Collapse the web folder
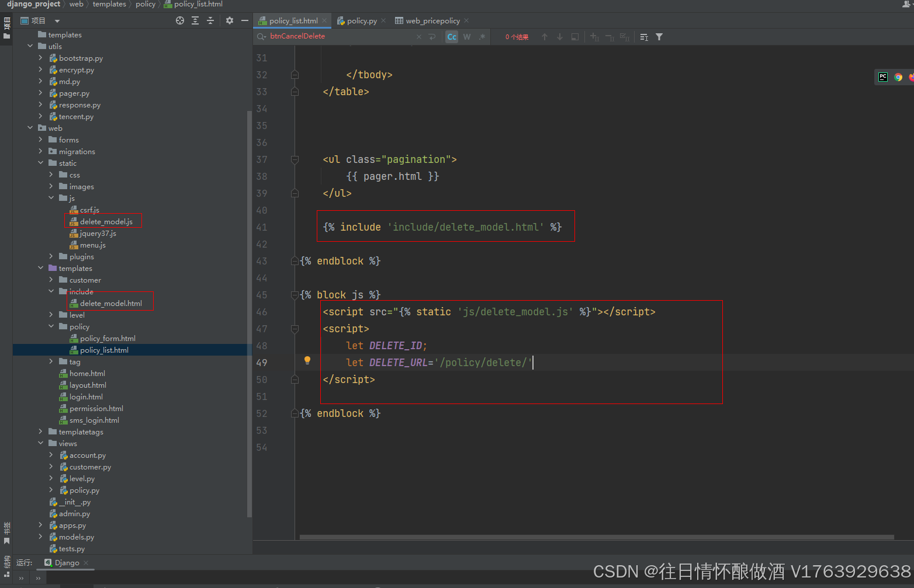 (30, 128)
